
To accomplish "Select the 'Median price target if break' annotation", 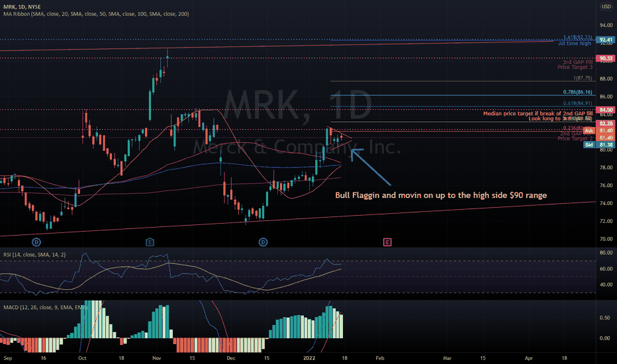I will coord(538,113).
